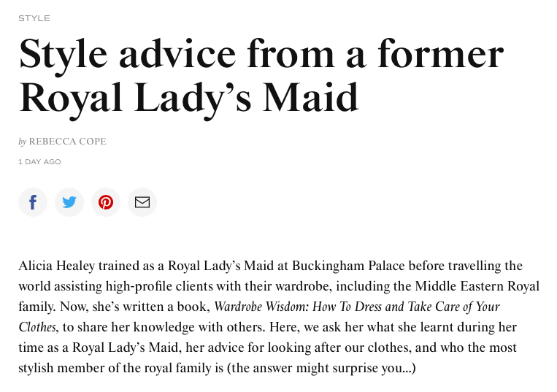Share the article on Facebook
Viewport: 557px width, 392px height.
click(x=33, y=202)
